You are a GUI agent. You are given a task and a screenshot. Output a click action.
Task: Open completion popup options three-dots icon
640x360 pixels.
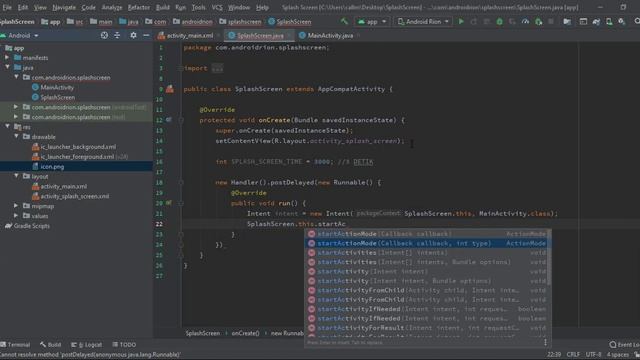click(545, 342)
